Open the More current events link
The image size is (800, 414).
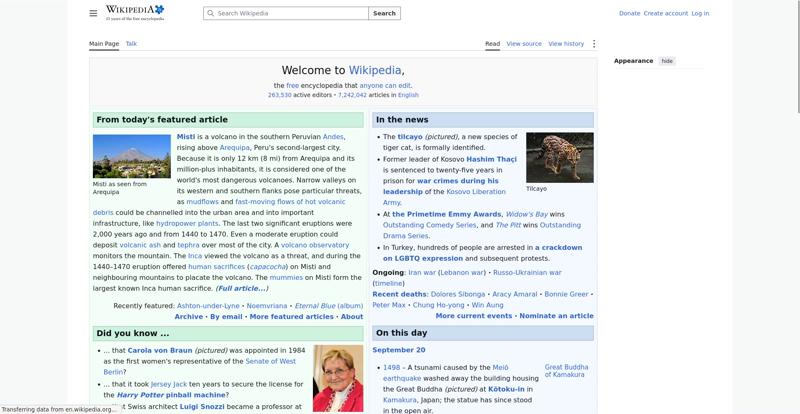point(474,316)
